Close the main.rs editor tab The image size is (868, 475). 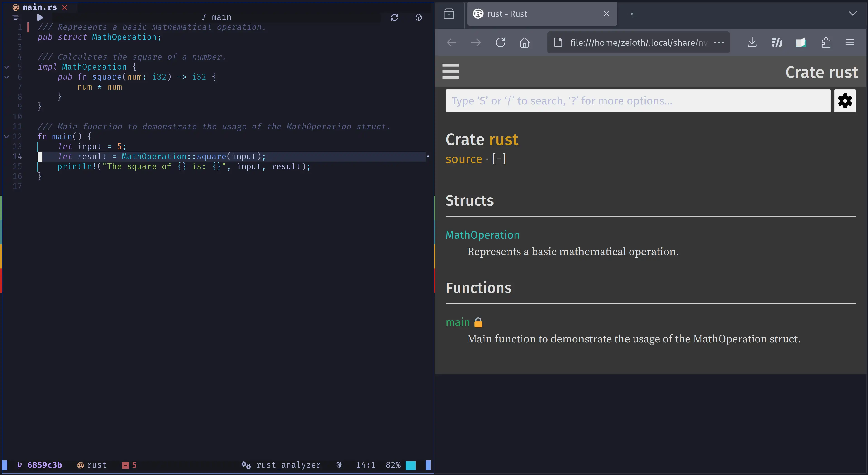point(65,7)
